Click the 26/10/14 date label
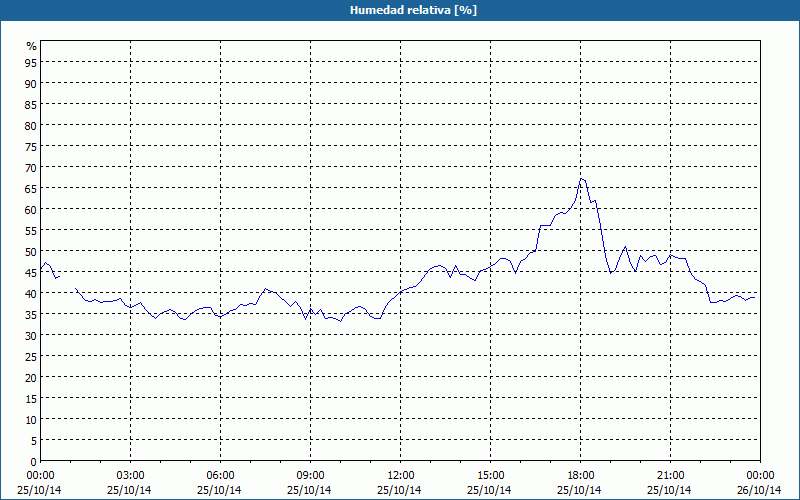 click(x=759, y=490)
